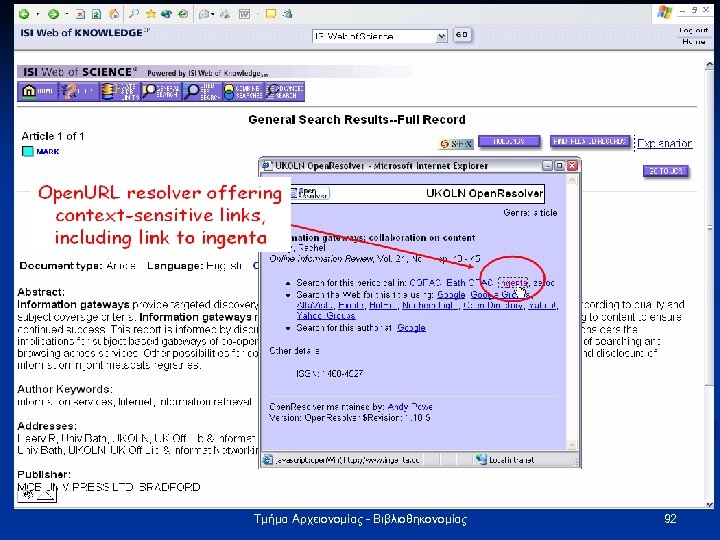
Task: Open Google link for searching this author
Action: click(411, 327)
